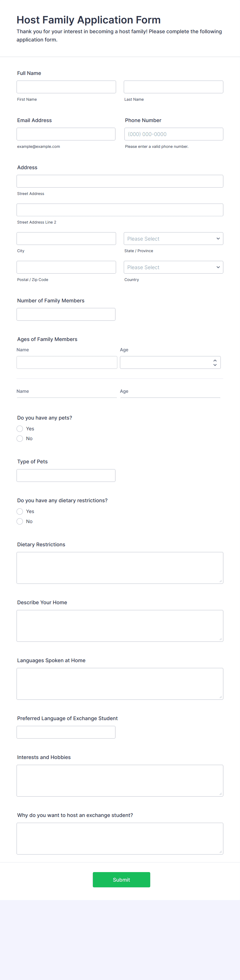Click the Phone Number input field

point(173,133)
